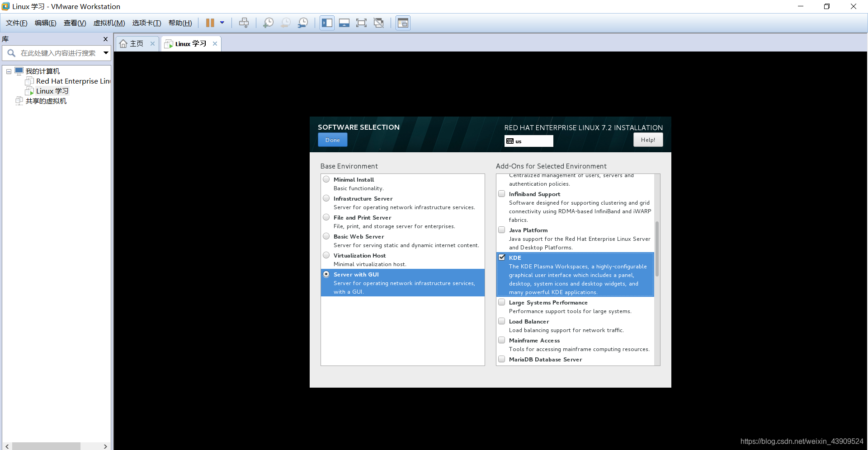The height and width of the screenshot is (450, 868).
Task: Close the 主页 tab
Action: pyautogui.click(x=152, y=44)
